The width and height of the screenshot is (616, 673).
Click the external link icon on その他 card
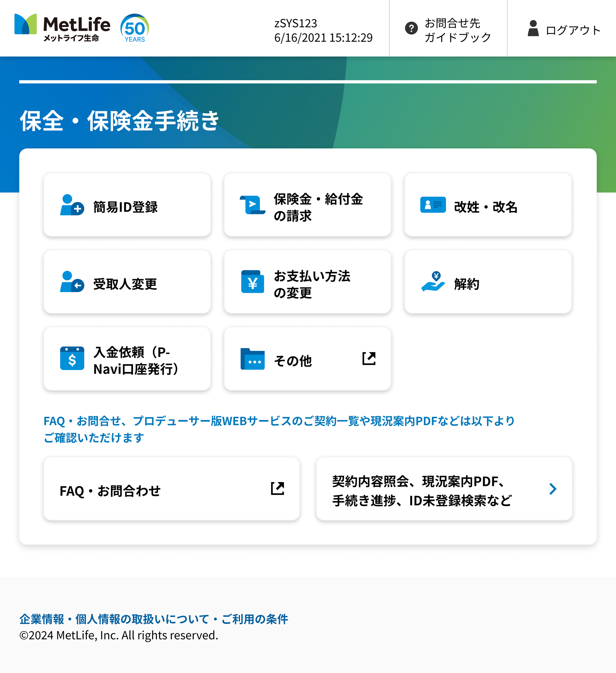coord(369,359)
